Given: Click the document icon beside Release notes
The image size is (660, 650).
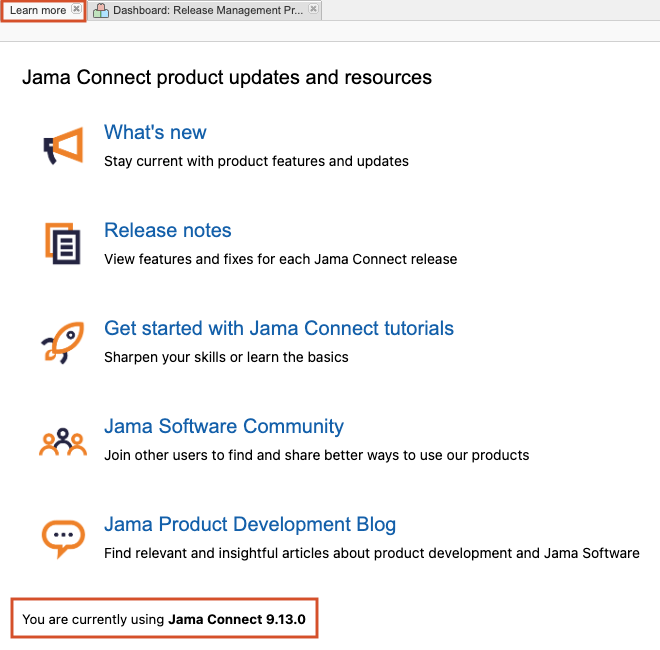Looking at the screenshot, I should pyautogui.click(x=62, y=243).
